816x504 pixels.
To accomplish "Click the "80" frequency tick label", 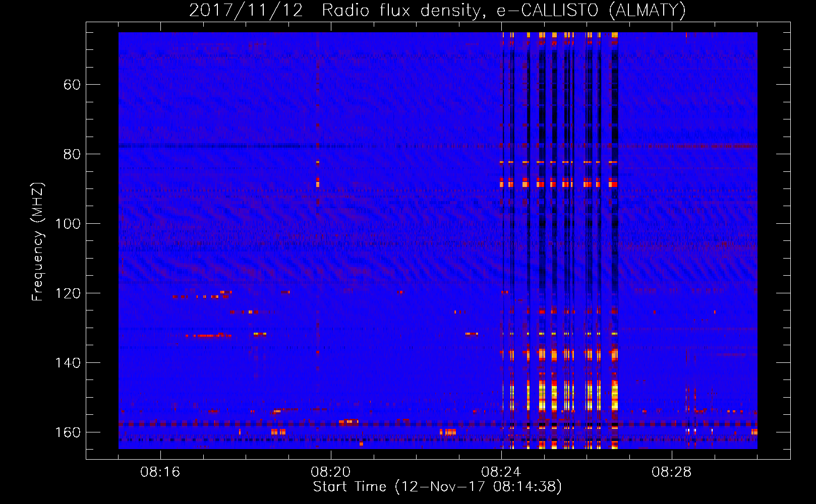I will pos(72,154).
